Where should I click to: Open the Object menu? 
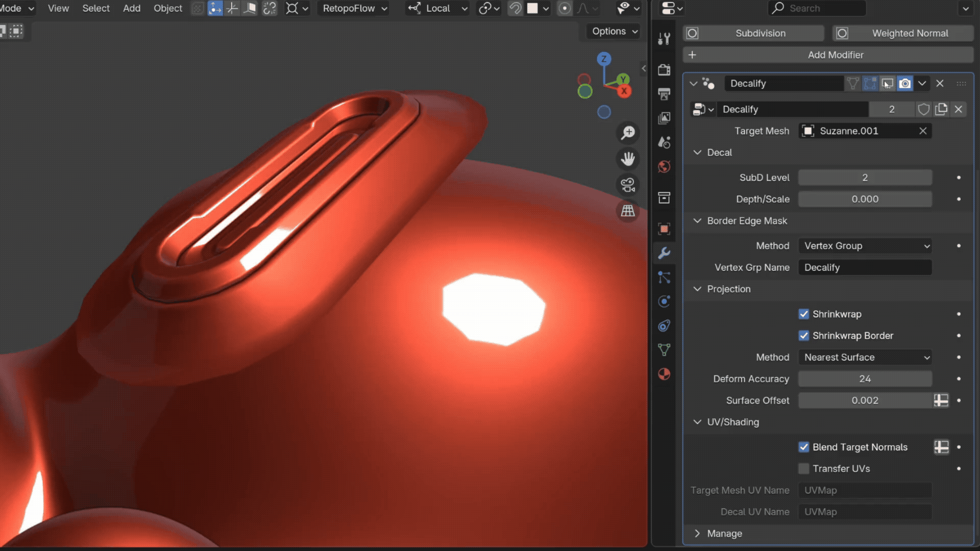167,8
